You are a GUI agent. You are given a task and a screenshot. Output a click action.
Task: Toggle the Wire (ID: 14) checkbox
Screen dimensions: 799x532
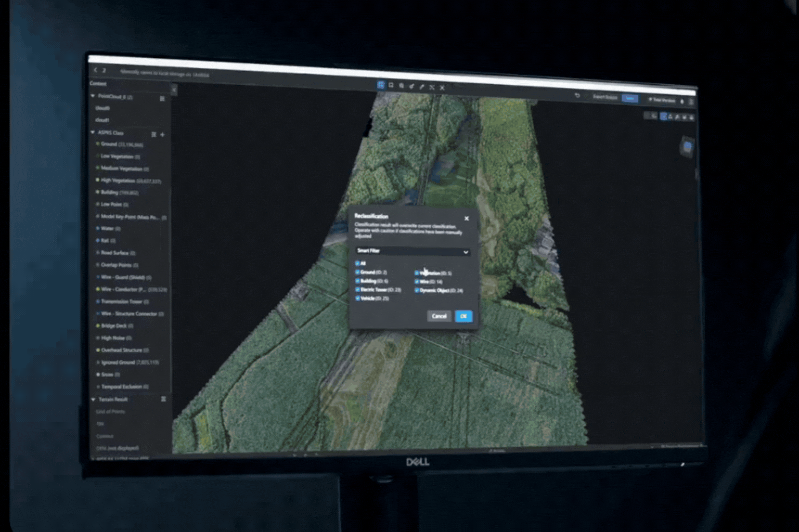(417, 281)
